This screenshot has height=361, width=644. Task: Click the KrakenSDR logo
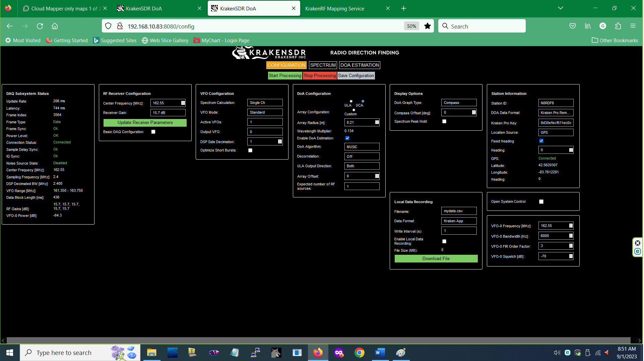pyautogui.click(x=269, y=53)
